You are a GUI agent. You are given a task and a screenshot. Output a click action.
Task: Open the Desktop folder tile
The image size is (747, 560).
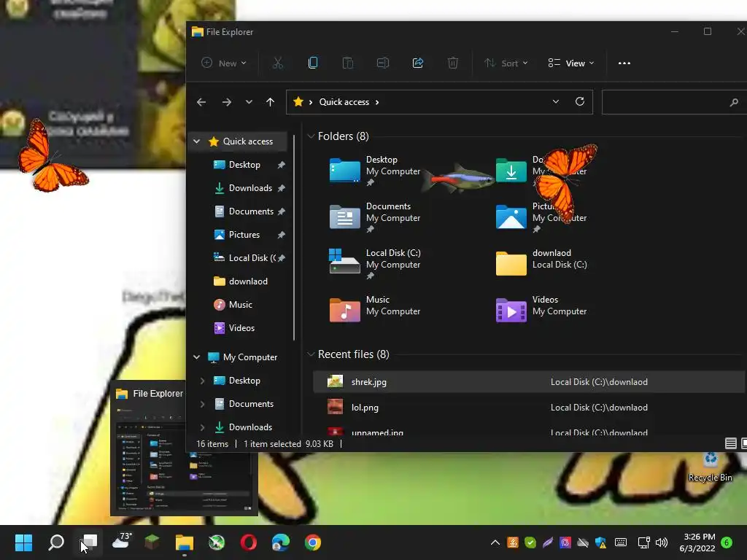coord(376,170)
